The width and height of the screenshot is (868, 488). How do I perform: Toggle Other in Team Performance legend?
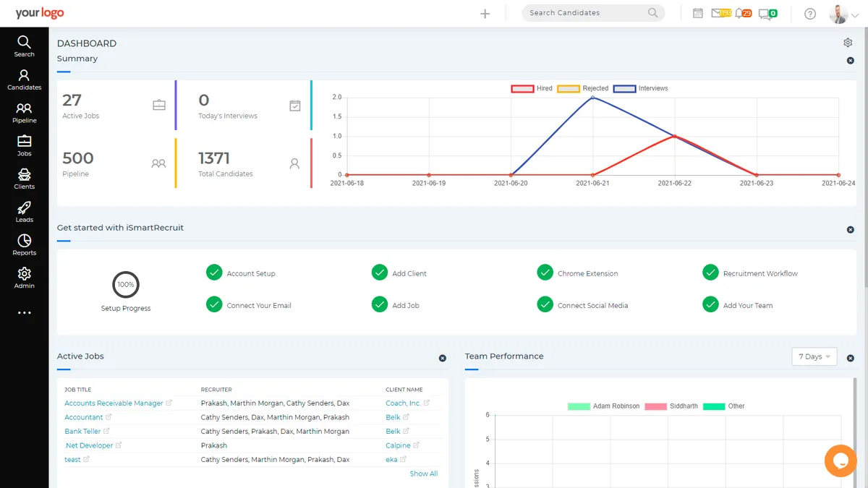click(723, 406)
